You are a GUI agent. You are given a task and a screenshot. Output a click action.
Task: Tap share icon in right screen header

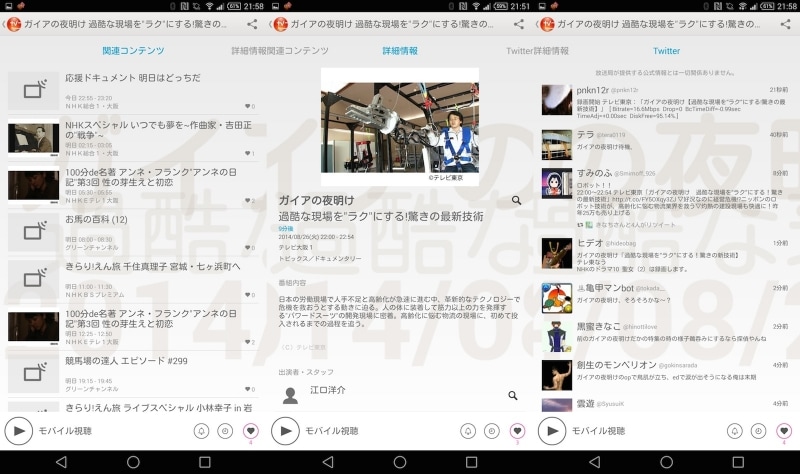tap(785, 24)
